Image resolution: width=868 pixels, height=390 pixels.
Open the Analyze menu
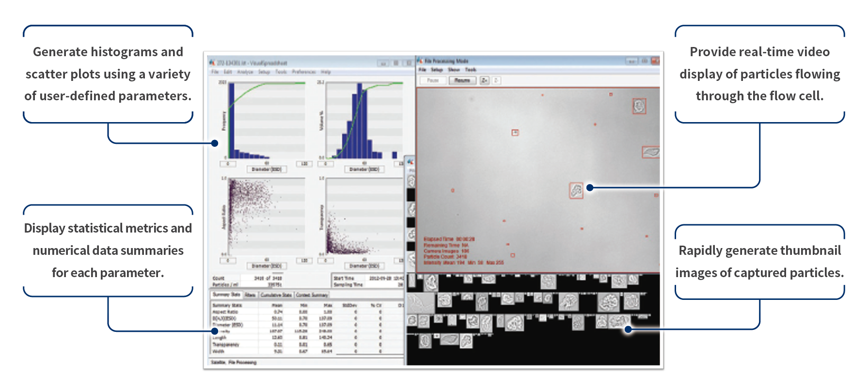245,72
